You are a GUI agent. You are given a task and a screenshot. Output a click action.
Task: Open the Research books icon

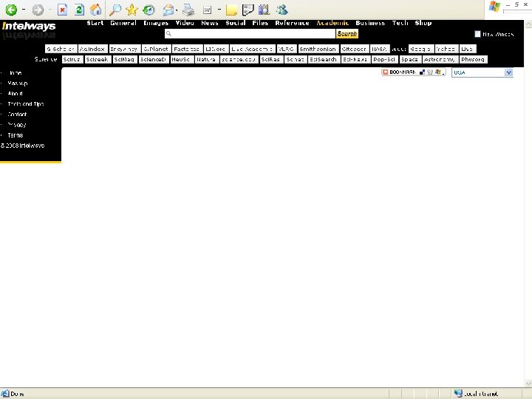point(264,10)
